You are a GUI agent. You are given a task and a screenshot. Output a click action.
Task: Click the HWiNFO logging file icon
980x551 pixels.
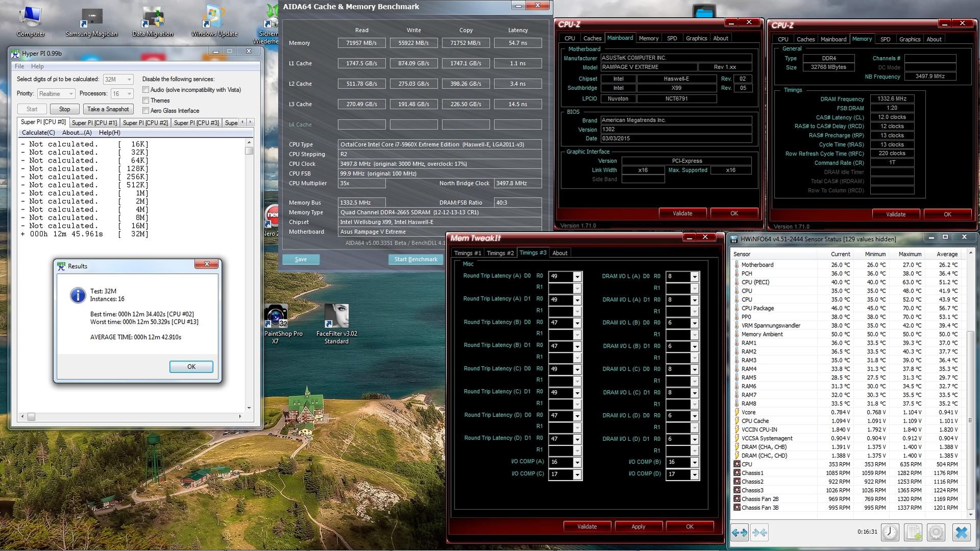point(913,532)
